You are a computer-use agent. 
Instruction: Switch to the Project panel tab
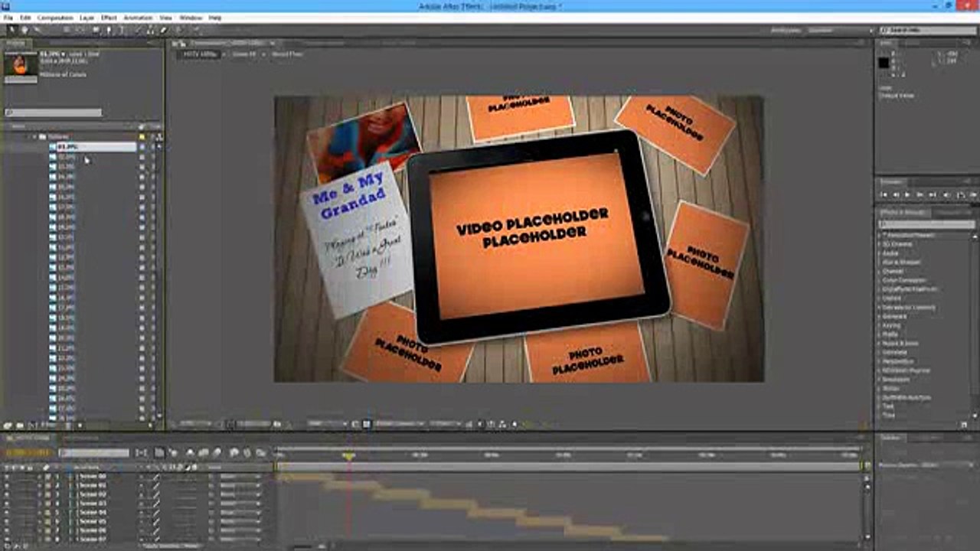click(15, 43)
